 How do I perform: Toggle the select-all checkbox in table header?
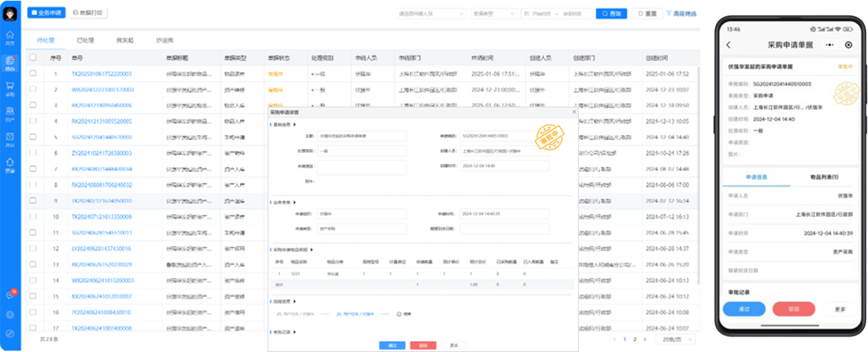pos(33,58)
